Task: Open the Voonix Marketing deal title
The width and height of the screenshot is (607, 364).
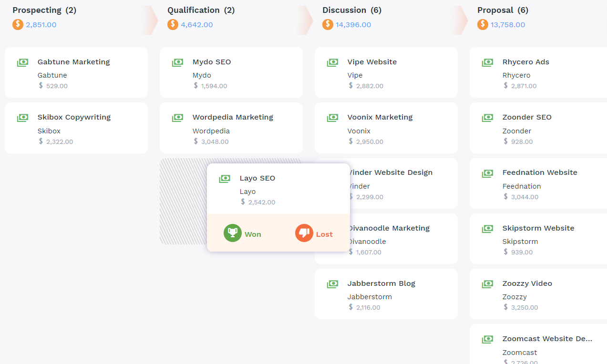Action: tap(380, 117)
